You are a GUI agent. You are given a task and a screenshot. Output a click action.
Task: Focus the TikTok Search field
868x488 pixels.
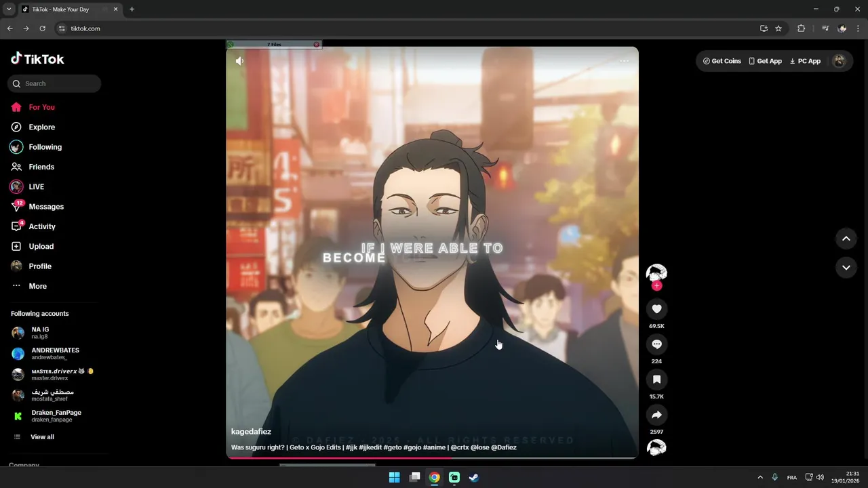tap(54, 83)
